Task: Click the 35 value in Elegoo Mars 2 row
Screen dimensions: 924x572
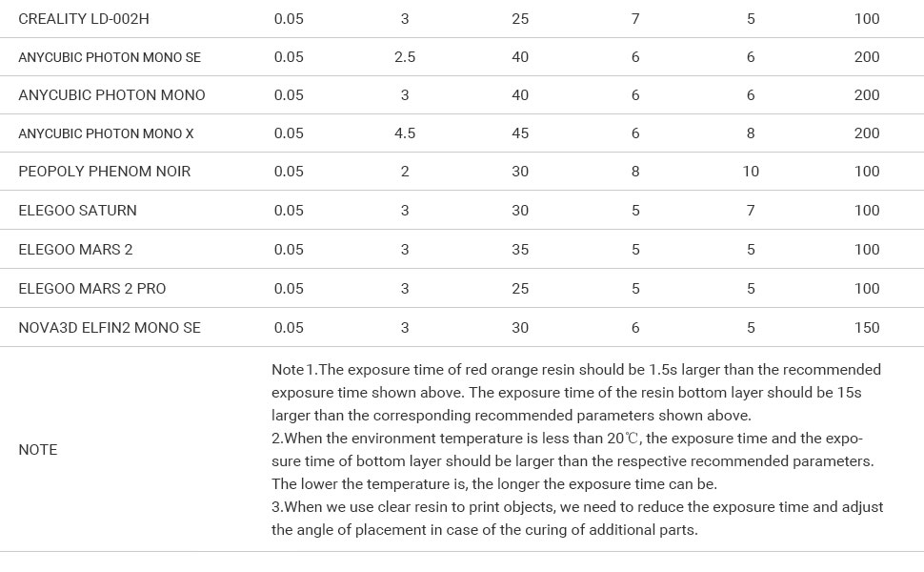Action: point(520,250)
